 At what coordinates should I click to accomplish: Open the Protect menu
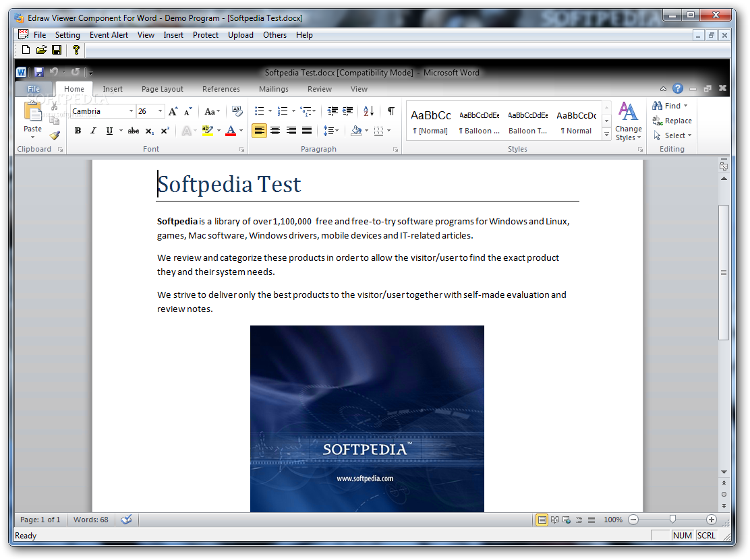click(x=206, y=35)
